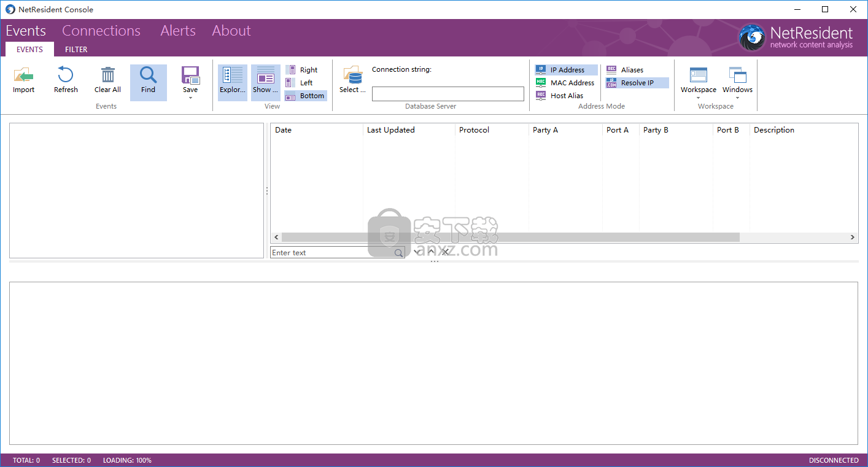Set details pane position to Bottom
This screenshot has height=467, width=868.
(x=306, y=96)
